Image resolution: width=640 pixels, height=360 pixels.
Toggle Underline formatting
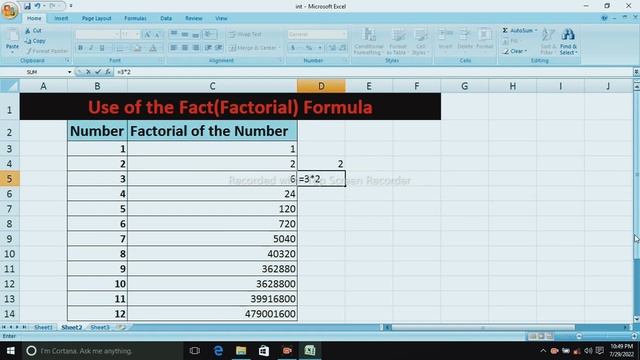(x=102, y=48)
